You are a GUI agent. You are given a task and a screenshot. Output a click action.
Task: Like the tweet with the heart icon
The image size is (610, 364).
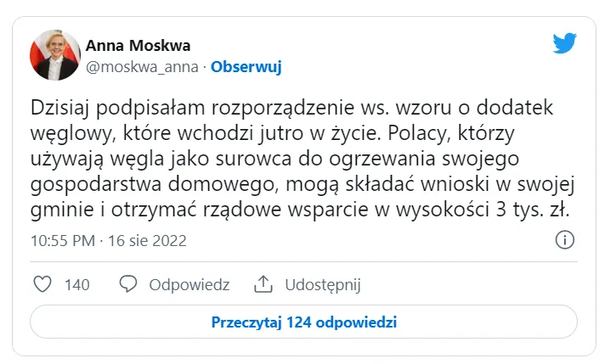(42, 284)
